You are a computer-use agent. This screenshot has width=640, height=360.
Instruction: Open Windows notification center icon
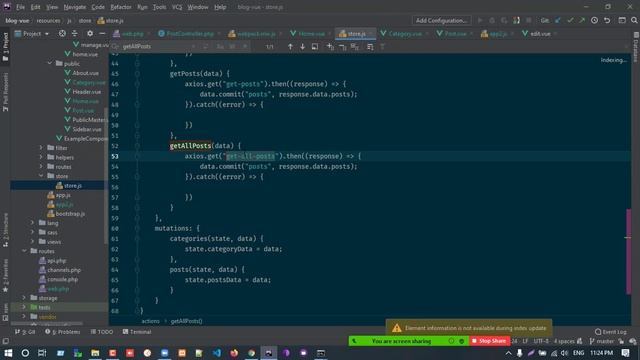click(625, 353)
